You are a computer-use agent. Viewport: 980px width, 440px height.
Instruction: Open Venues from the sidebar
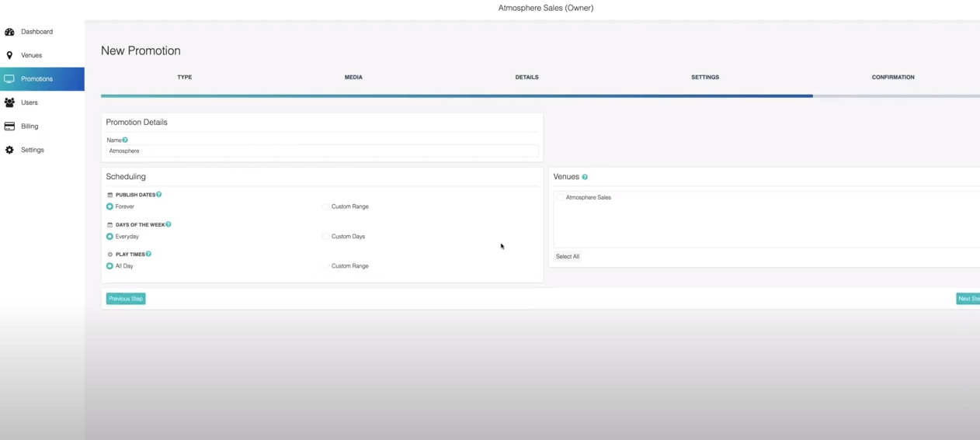click(x=42, y=55)
